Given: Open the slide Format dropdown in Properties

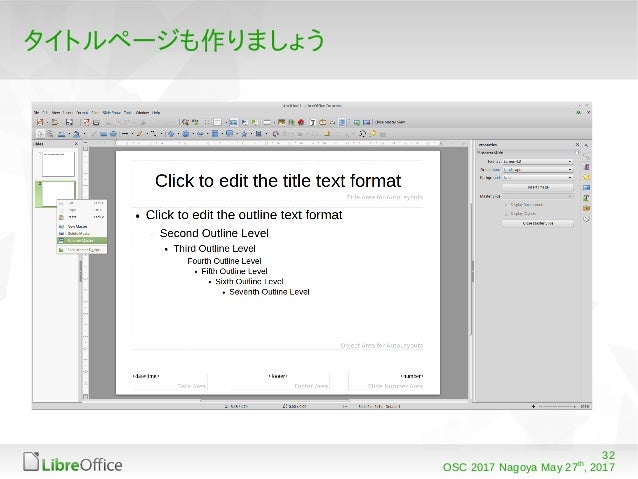Looking at the screenshot, I should (x=538, y=162).
